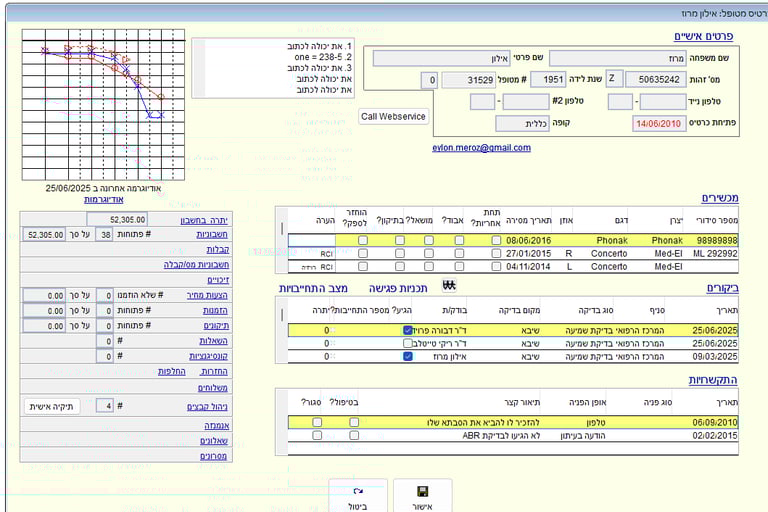The height and width of the screenshot is (512, 768).
Task: Open the eylon.meroz@gmail.com email link
Action: click(481, 147)
